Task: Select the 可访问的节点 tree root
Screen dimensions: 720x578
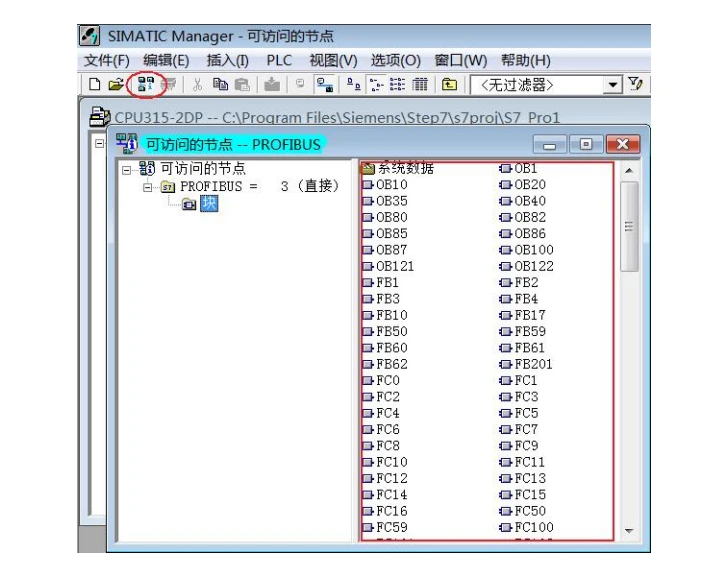Action: coord(203,168)
